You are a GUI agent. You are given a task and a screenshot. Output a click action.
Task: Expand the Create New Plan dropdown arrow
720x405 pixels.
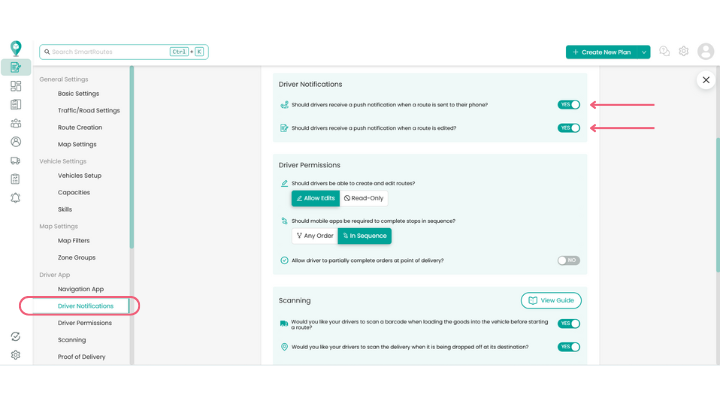pos(645,52)
